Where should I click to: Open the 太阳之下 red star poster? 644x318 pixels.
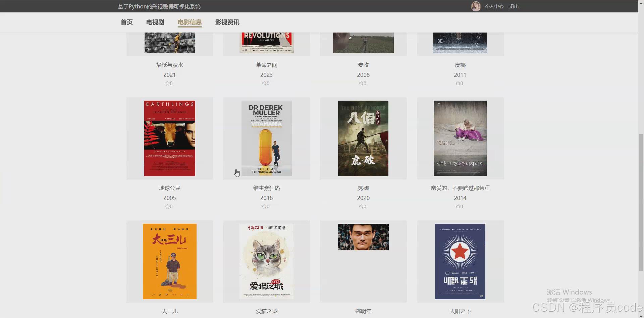point(460,261)
